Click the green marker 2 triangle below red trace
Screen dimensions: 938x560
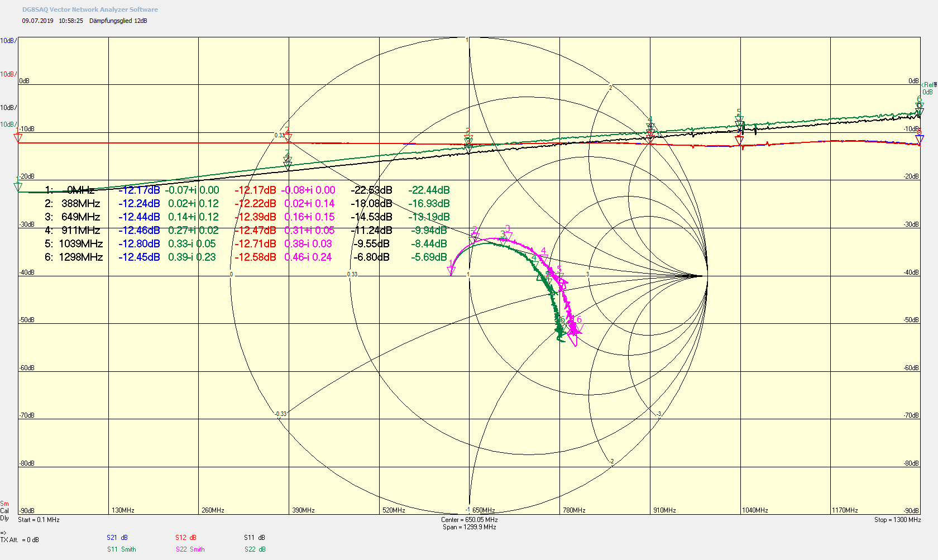pyautogui.click(x=288, y=162)
